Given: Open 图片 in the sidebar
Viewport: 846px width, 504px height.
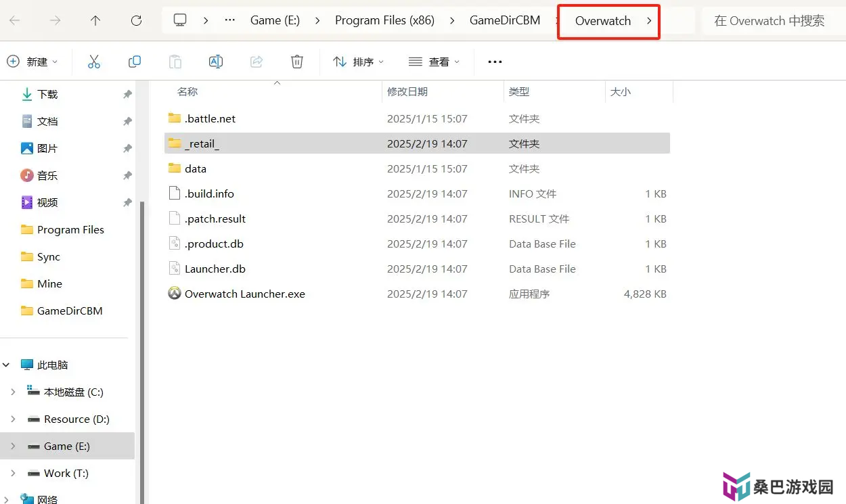Looking at the screenshot, I should pos(47,149).
